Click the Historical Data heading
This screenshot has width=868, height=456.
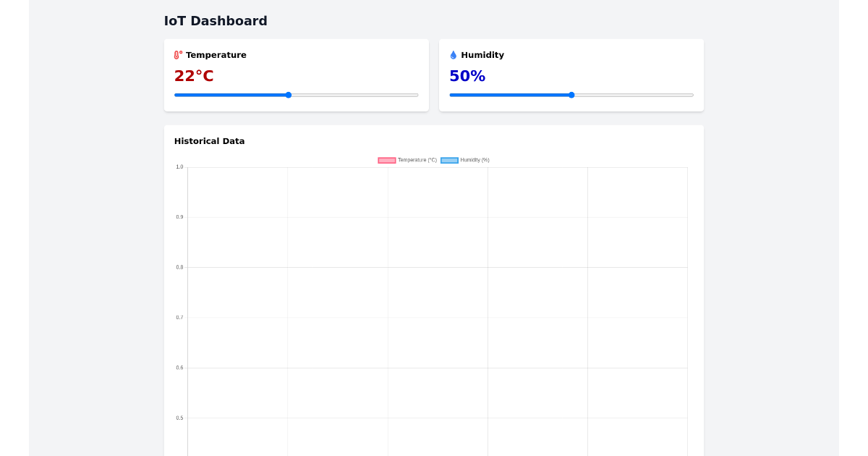pyautogui.click(x=209, y=141)
